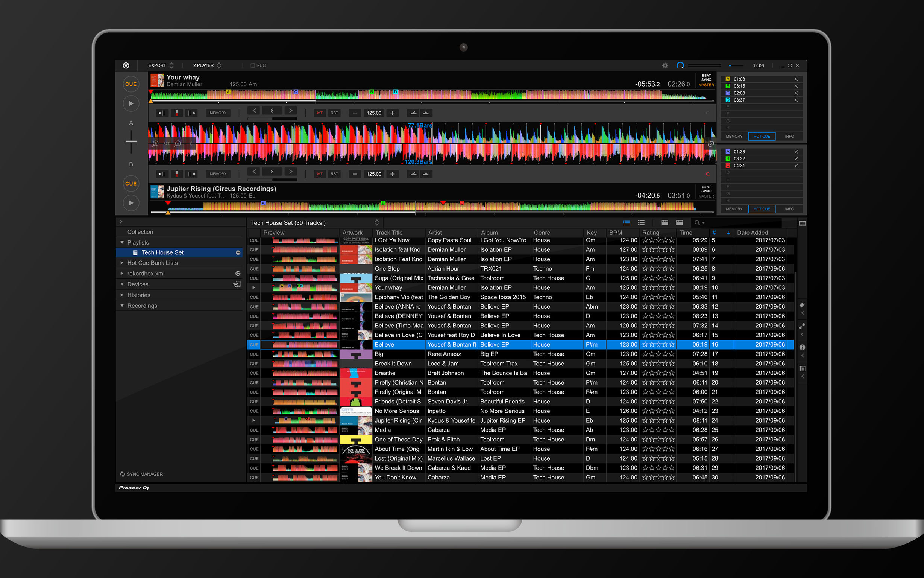Viewport: 924px width, 578px height.
Task: Switch bottom deck panel to MEMORY tab
Action: pos(734,209)
